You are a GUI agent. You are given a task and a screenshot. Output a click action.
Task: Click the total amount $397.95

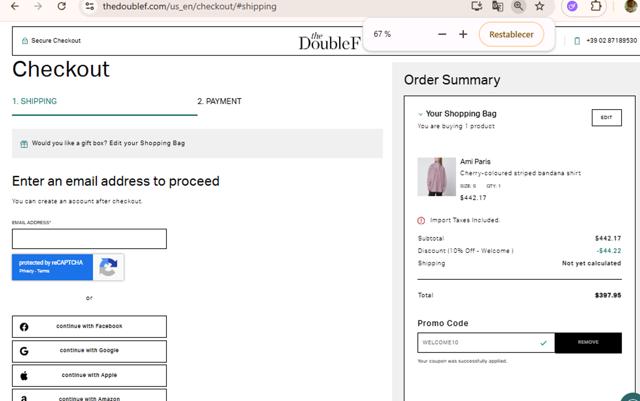(x=608, y=295)
